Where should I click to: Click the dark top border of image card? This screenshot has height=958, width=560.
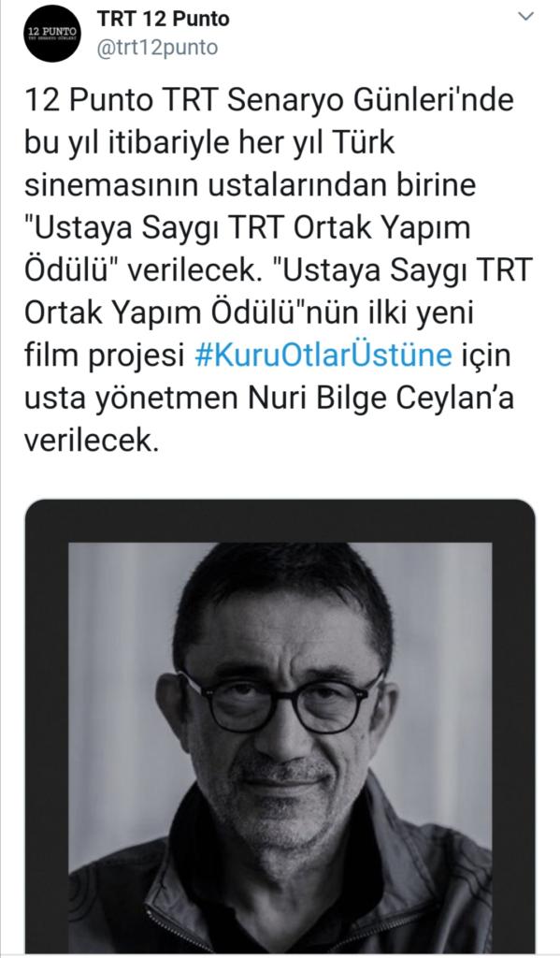point(280,520)
